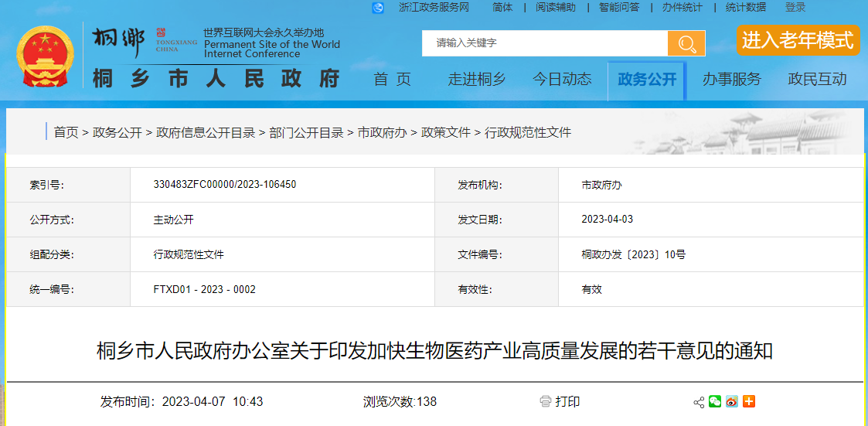Enable 阅读辅助 reading assistance mode
Screen dimensions: 868x426
click(556, 8)
